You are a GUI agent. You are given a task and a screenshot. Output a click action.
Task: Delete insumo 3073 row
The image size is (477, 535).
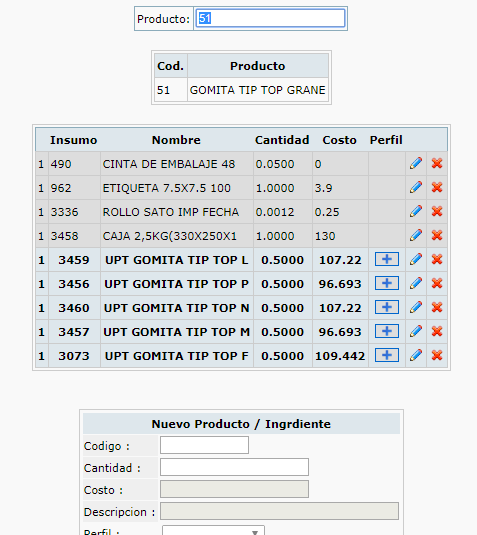click(x=437, y=356)
